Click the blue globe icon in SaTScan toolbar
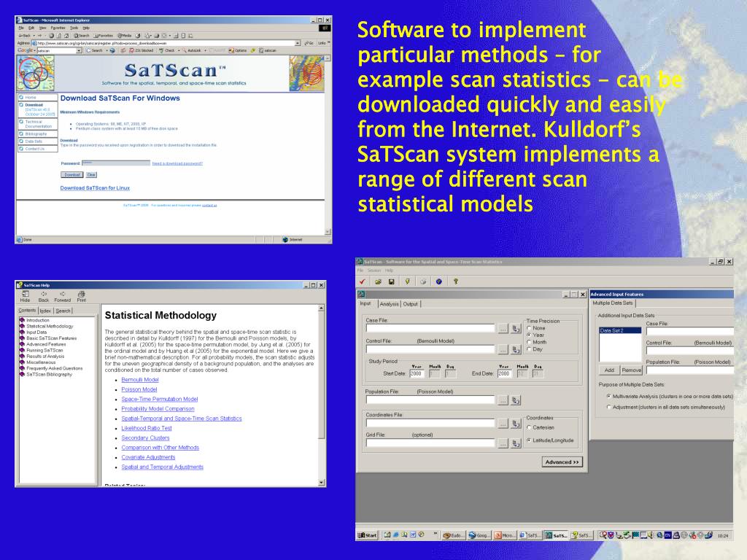 tap(438, 281)
